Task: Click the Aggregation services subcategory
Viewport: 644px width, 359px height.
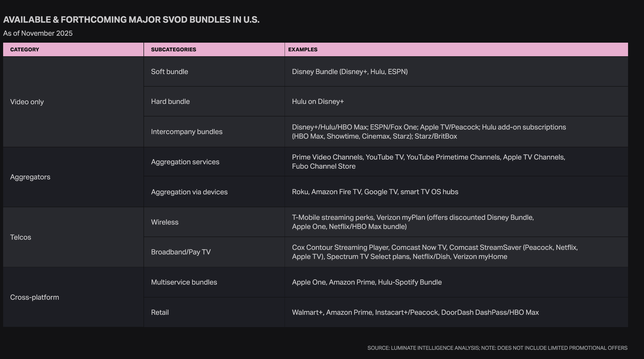Action: pos(185,162)
